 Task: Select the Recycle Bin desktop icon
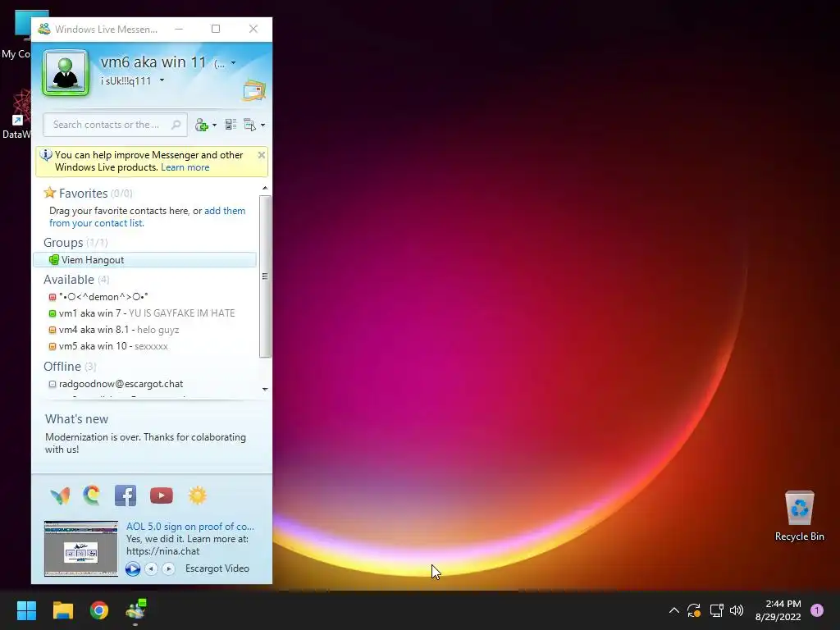pos(799,515)
